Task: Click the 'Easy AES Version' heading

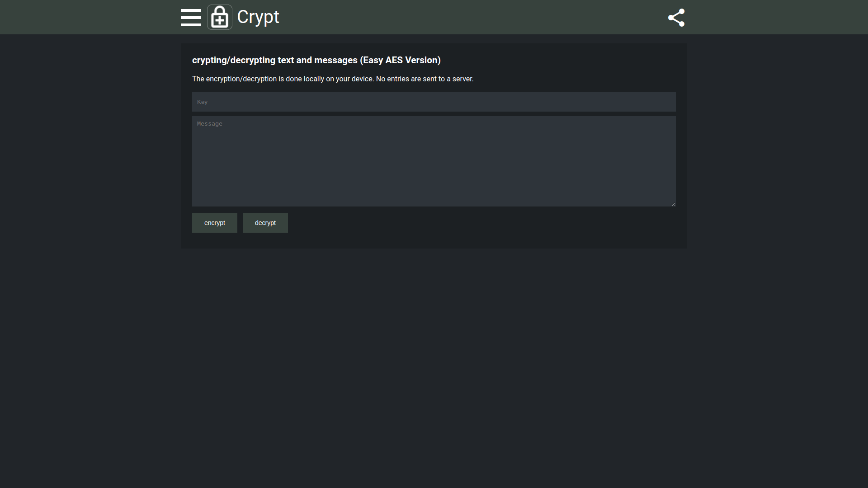Action: coord(400,60)
